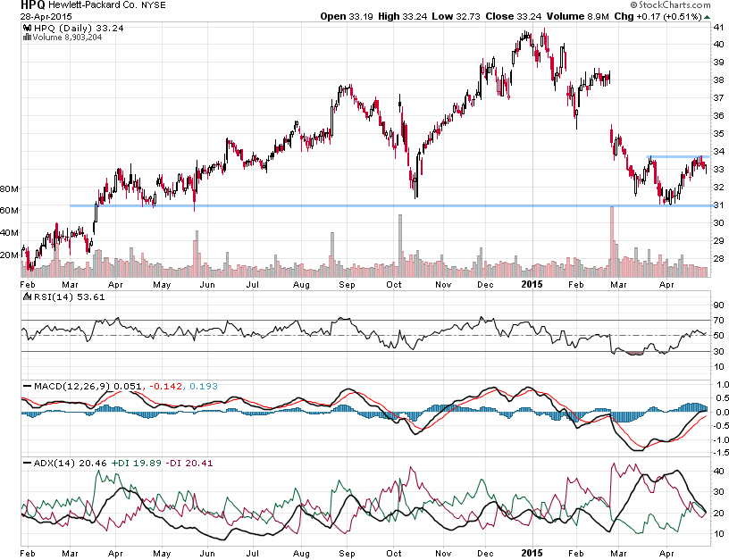Click the maroon -DI 20.41 value

pos(189,464)
